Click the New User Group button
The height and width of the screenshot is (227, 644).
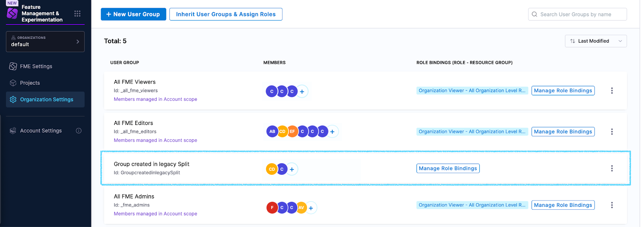coord(133,14)
